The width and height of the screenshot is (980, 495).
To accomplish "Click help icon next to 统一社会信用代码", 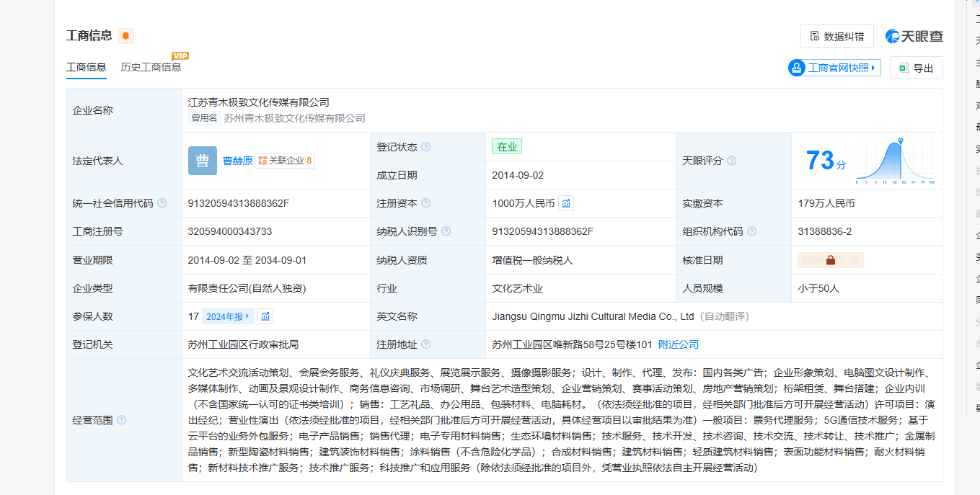I will click(162, 203).
